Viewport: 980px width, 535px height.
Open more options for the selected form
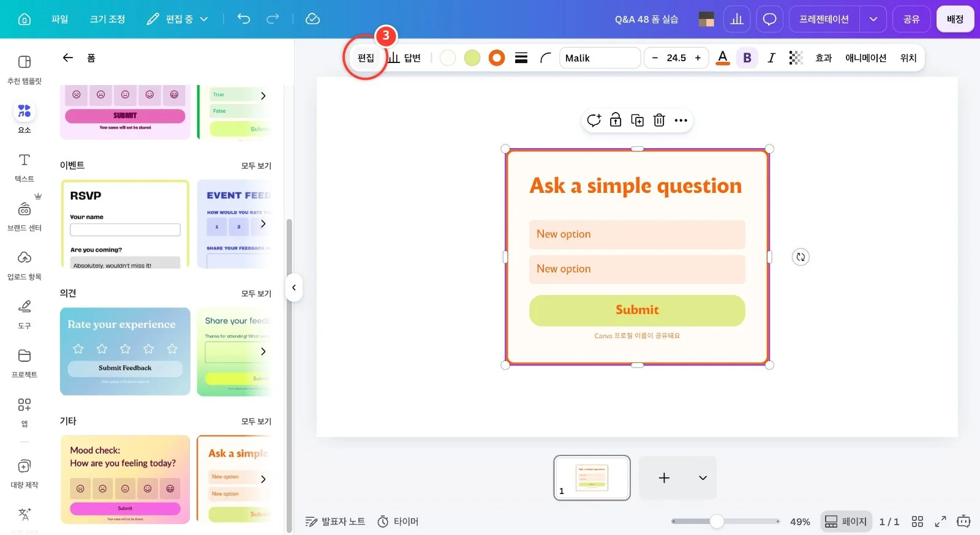(681, 120)
